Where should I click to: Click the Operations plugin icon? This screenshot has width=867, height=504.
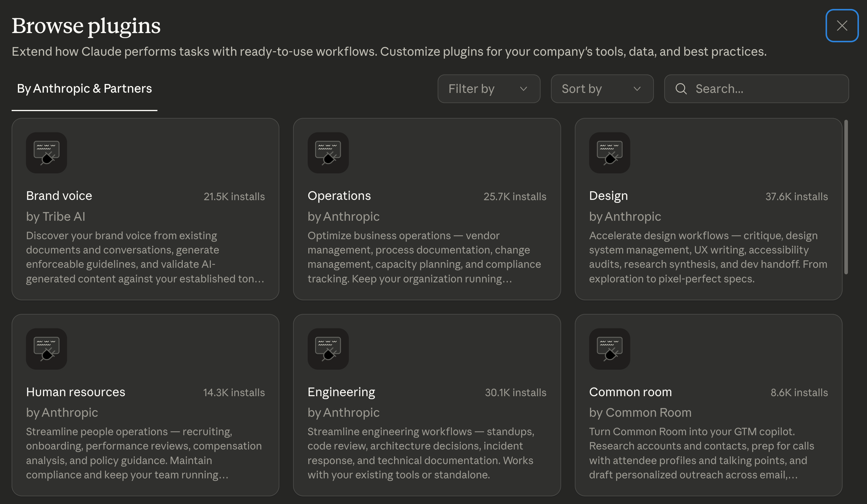click(328, 153)
